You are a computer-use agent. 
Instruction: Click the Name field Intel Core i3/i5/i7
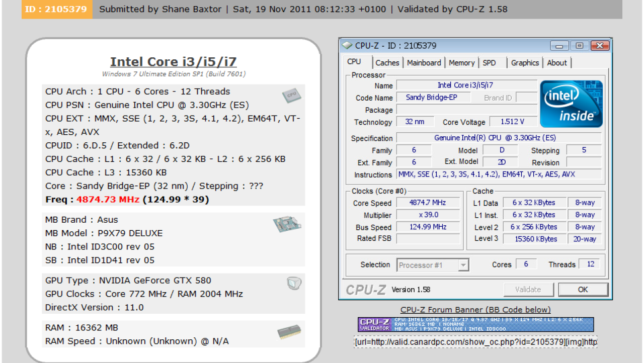click(x=466, y=85)
